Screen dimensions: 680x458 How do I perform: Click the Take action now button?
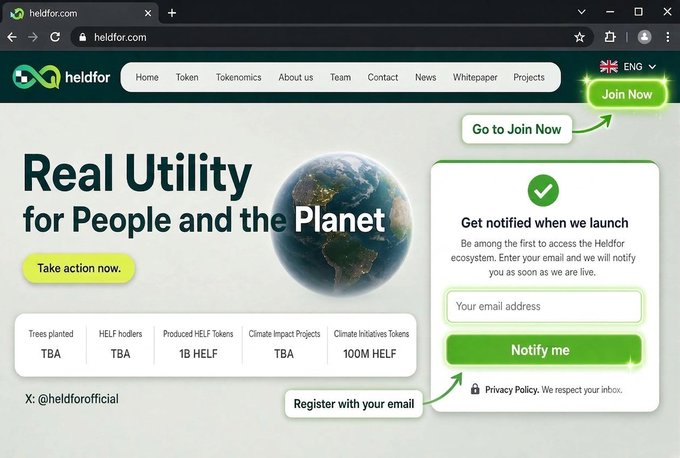(x=79, y=268)
